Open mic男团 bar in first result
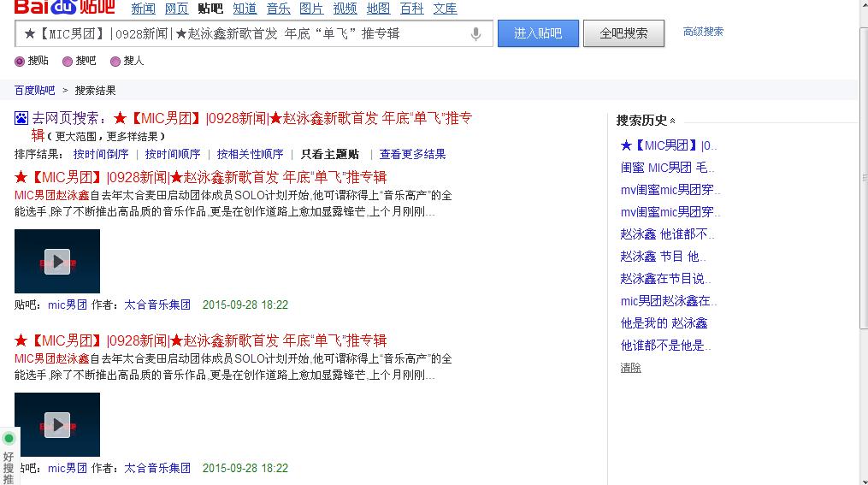 tap(68, 305)
